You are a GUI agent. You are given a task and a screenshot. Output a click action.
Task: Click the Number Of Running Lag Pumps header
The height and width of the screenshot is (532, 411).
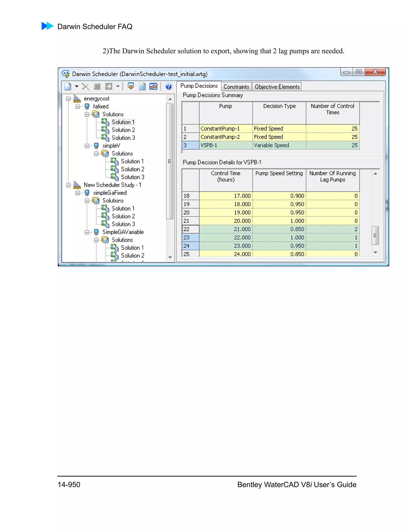click(x=333, y=180)
